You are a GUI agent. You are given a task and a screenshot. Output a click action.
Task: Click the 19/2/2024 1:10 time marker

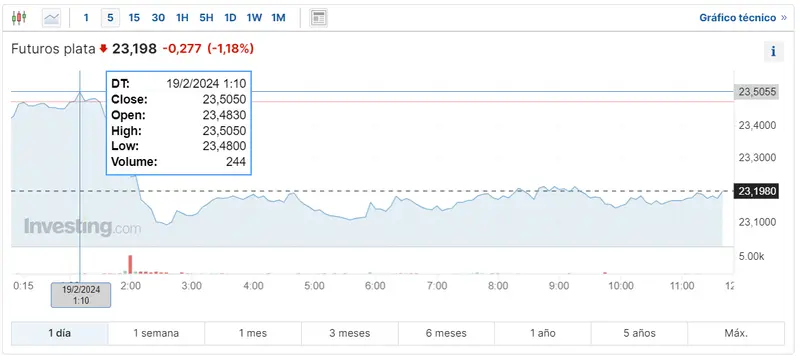[81, 295]
